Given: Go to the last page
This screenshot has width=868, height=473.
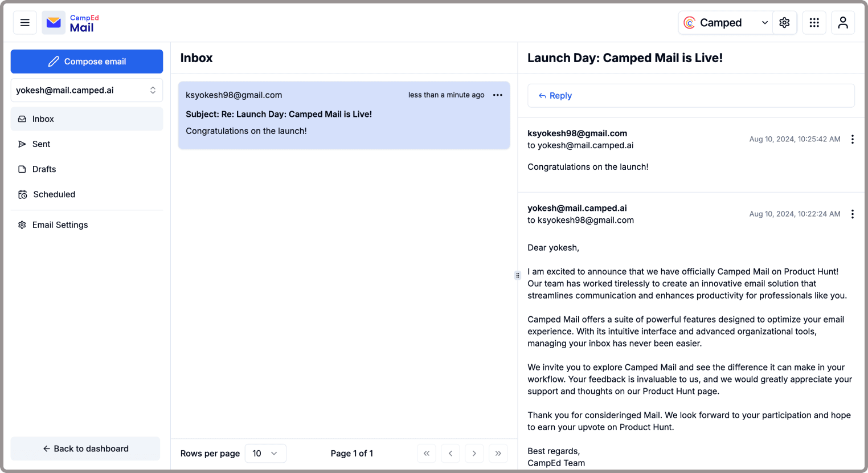Looking at the screenshot, I should coord(498,454).
